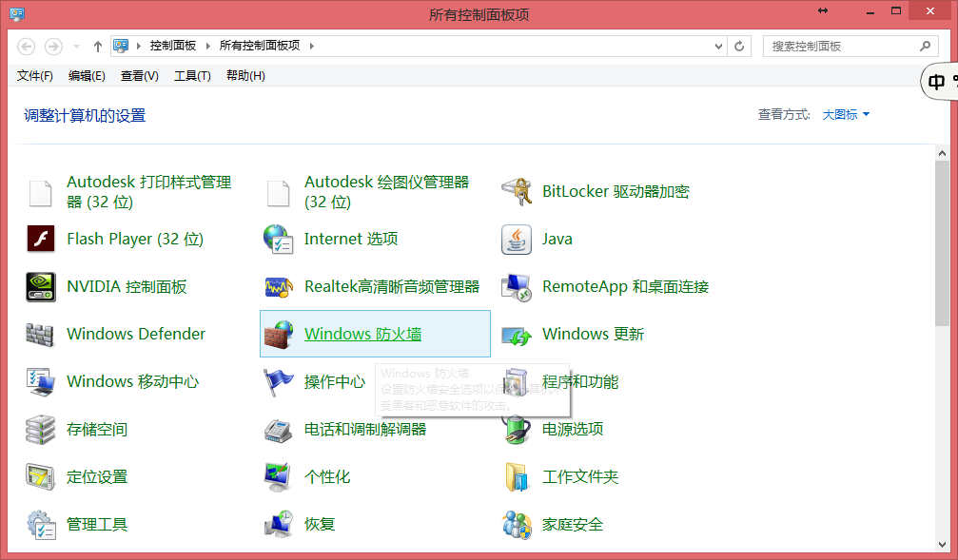Click the window system menu icon
Screen dimensions: 958x560
pyautogui.click(x=17, y=13)
